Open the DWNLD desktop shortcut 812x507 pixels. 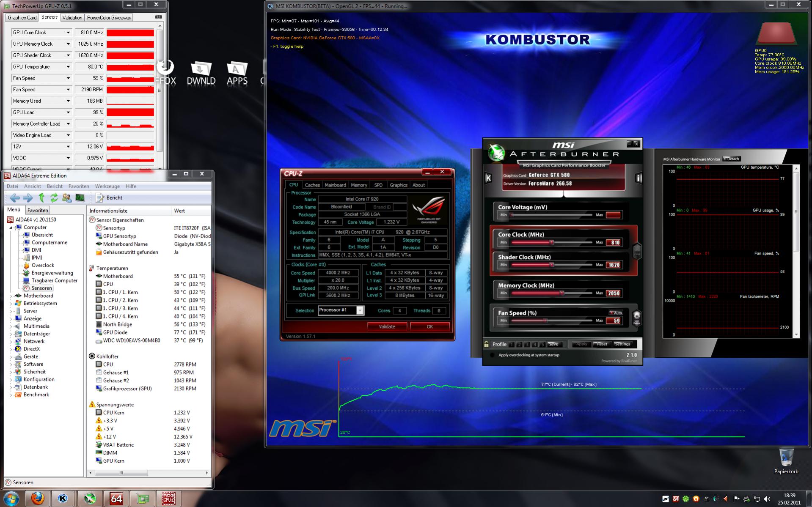201,73
